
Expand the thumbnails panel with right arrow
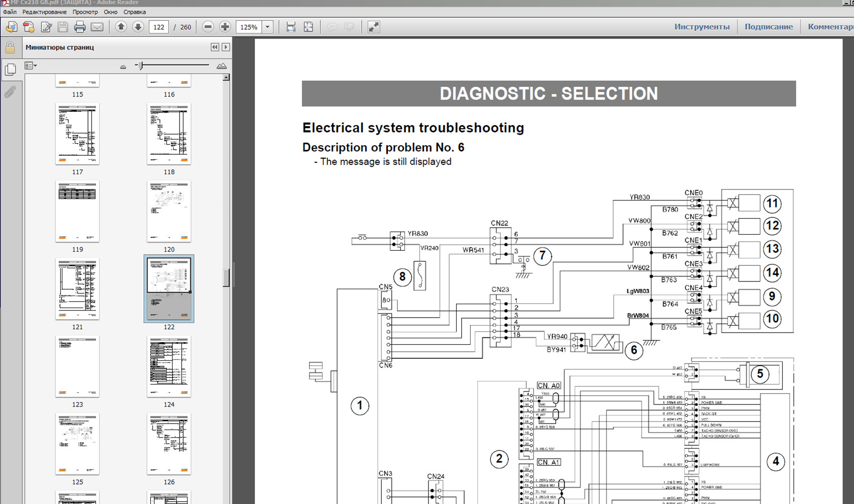tap(226, 47)
